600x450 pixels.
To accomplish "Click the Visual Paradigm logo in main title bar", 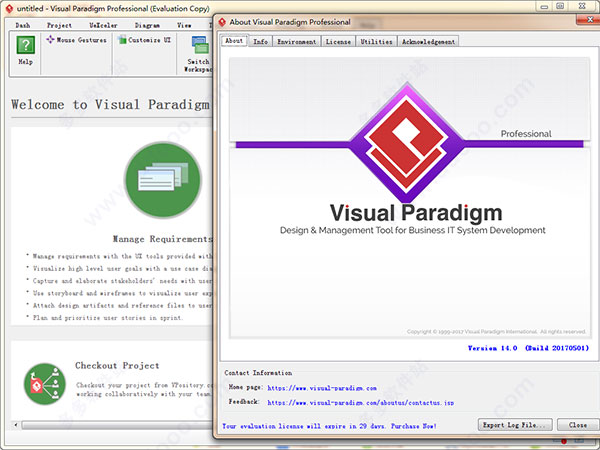I will point(9,8).
